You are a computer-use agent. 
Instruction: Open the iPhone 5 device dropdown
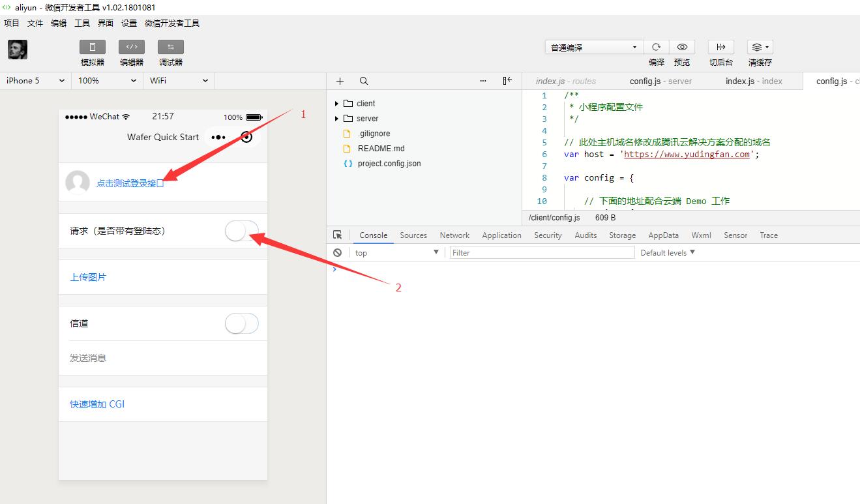point(36,81)
